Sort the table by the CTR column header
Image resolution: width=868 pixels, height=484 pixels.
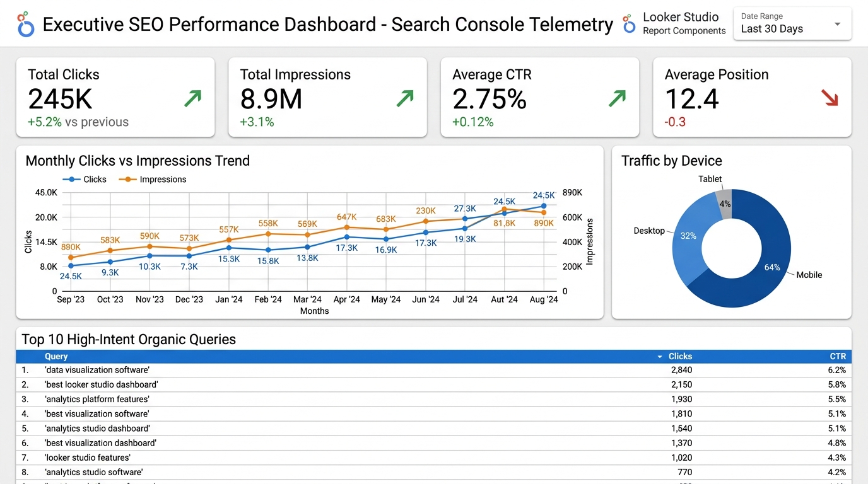pos(838,357)
